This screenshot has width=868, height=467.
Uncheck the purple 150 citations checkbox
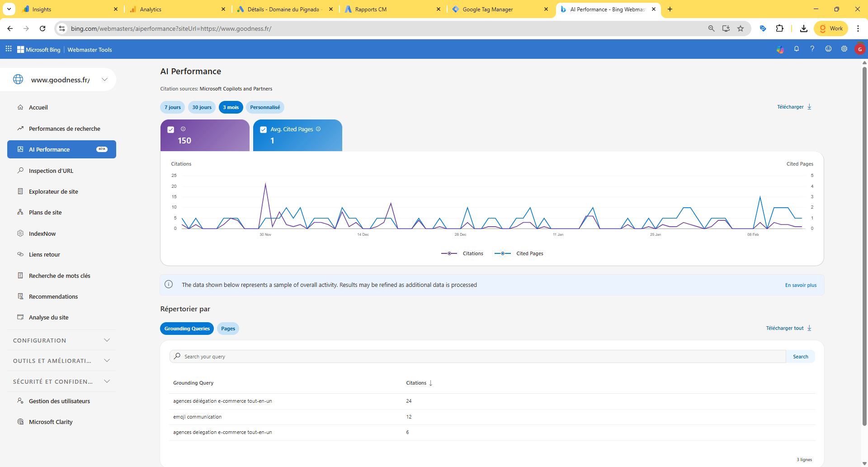click(171, 130)
